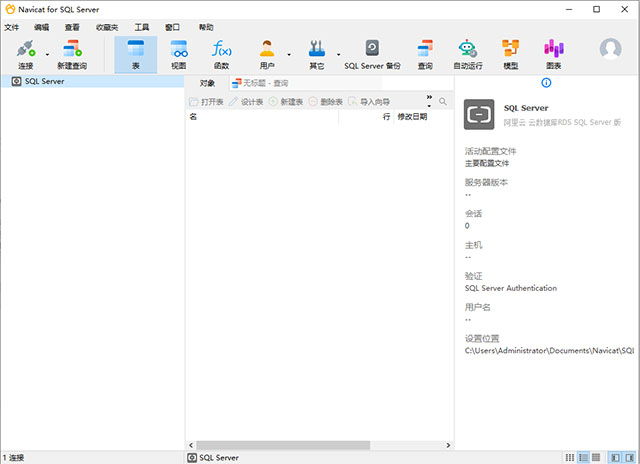The image size is (640, 464).
Task: Click the info icon in right panel
Action: click(x=546, y=83)
